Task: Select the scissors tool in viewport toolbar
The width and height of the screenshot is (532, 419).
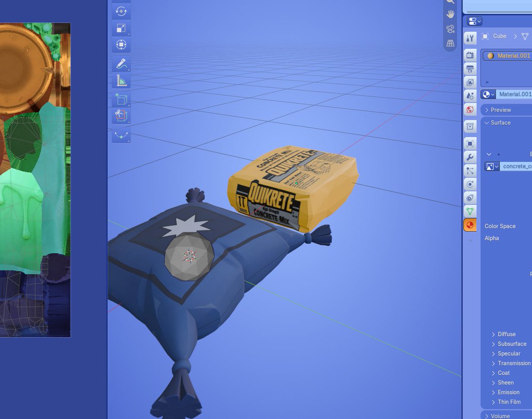Action: [121, 116]
